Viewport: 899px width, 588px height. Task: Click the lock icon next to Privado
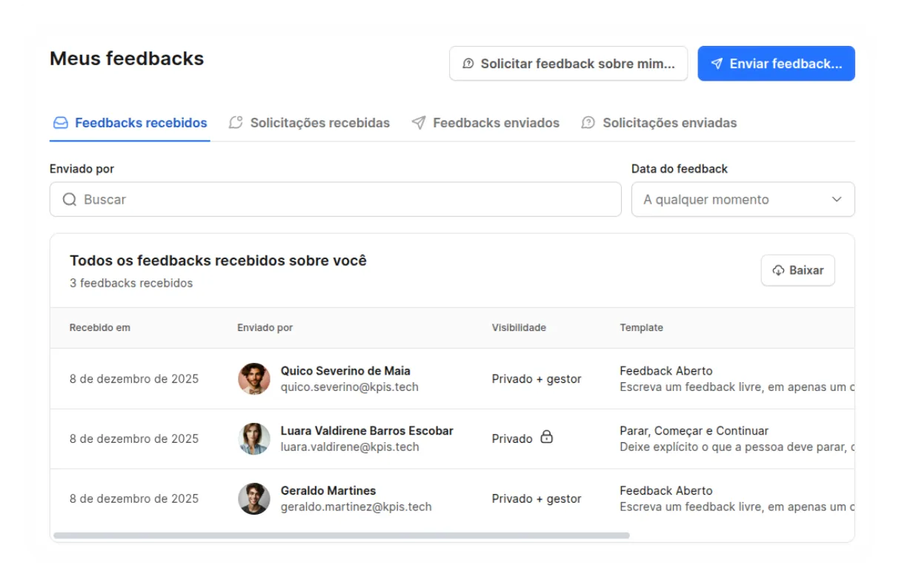(546, 437)
